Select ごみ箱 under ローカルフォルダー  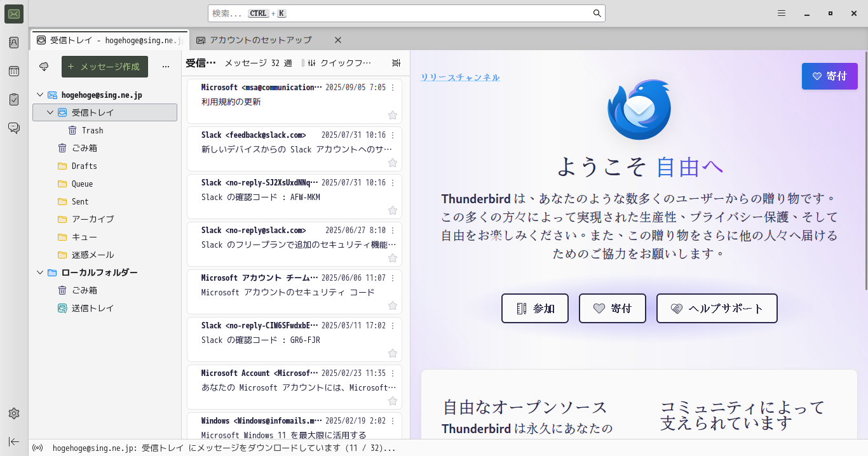coord(105,290)
